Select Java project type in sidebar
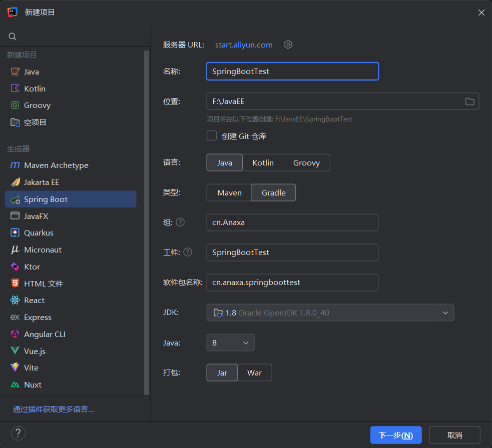Image resolution: width=492 pixels, height=448 pixels. point(71,71)
